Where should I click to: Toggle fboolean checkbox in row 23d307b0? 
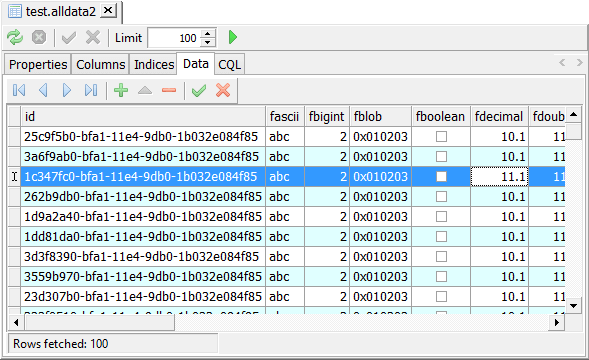pos(441,296)
